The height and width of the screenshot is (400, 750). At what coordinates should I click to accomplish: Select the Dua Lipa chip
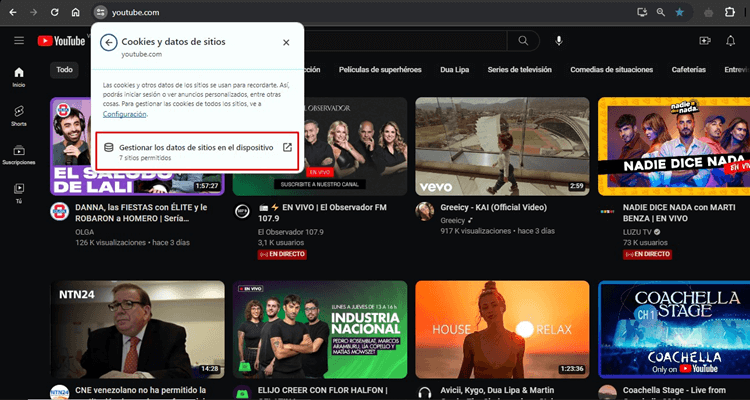click(454, 70)
